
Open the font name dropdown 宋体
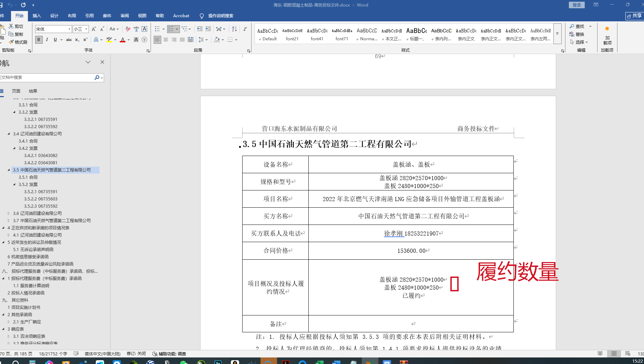pyautogui.click(x=69, y=29)
